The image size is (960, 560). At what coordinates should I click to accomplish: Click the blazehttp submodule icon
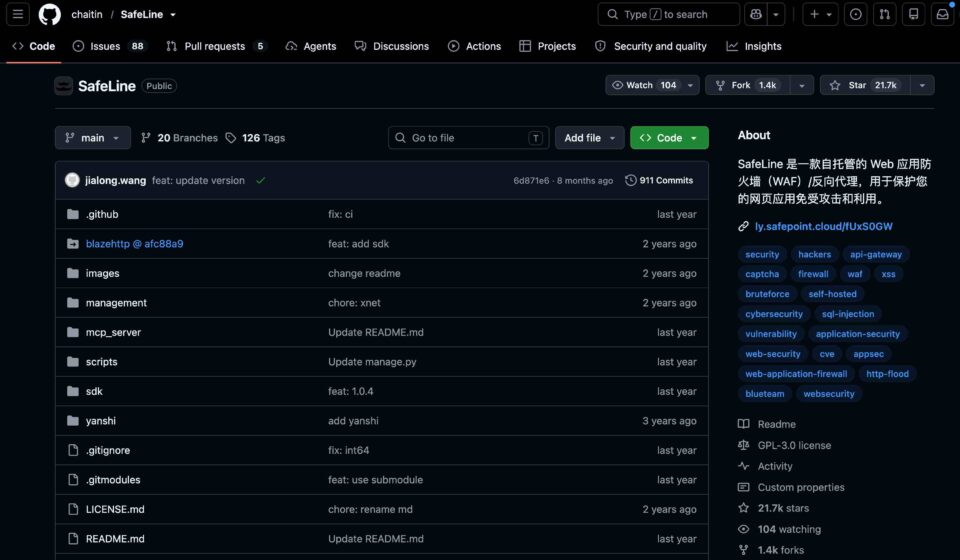(x=73, y=244)
